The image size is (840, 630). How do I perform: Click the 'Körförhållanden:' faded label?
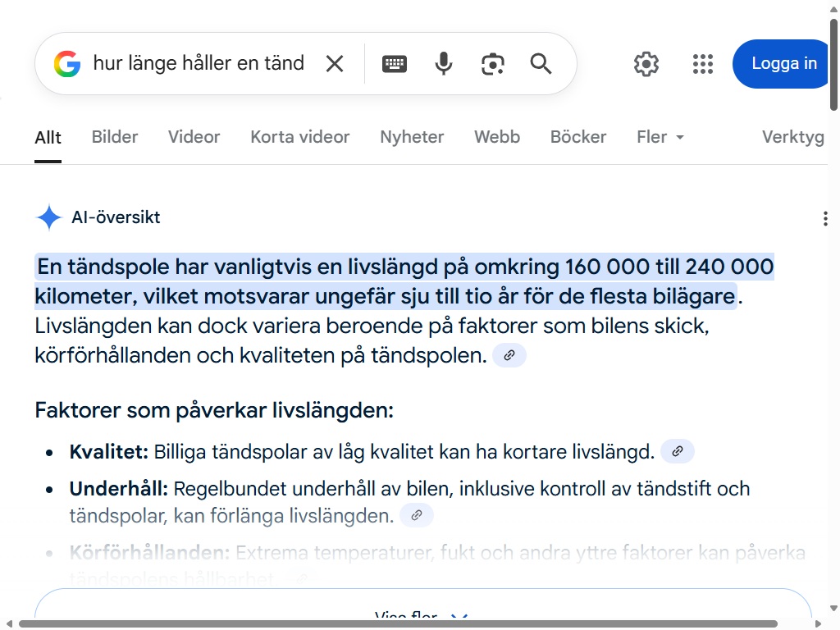pyautogui.click(x=149, y=553)
